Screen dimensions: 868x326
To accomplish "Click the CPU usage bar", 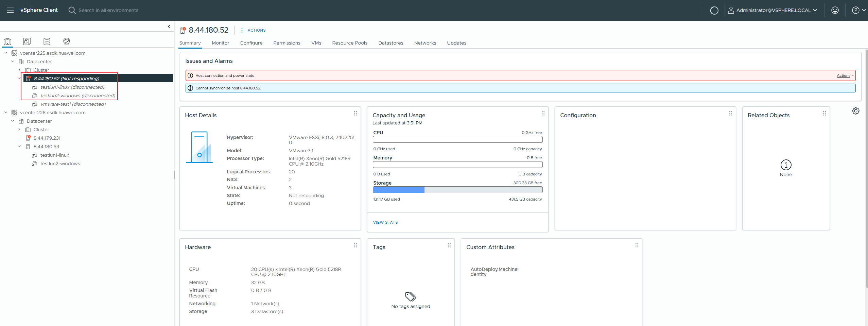I will [457, 139].
